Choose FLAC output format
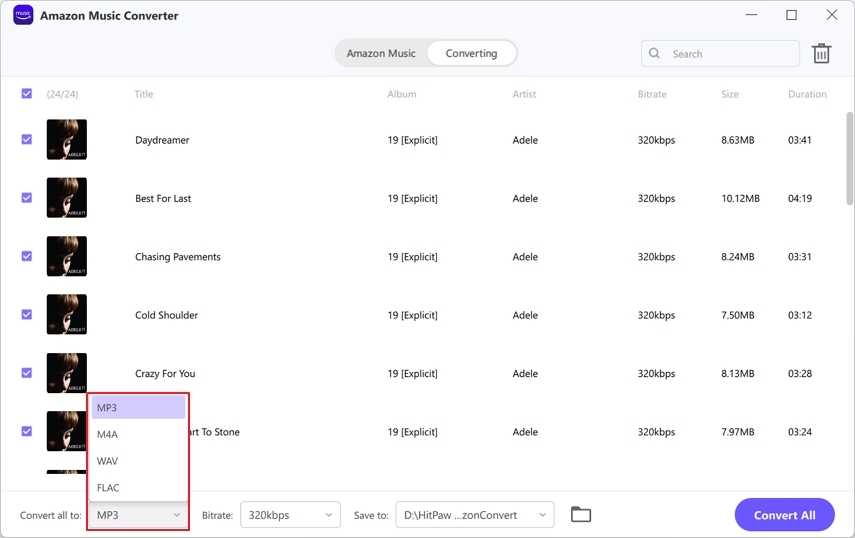 click(x=139, y=488)
